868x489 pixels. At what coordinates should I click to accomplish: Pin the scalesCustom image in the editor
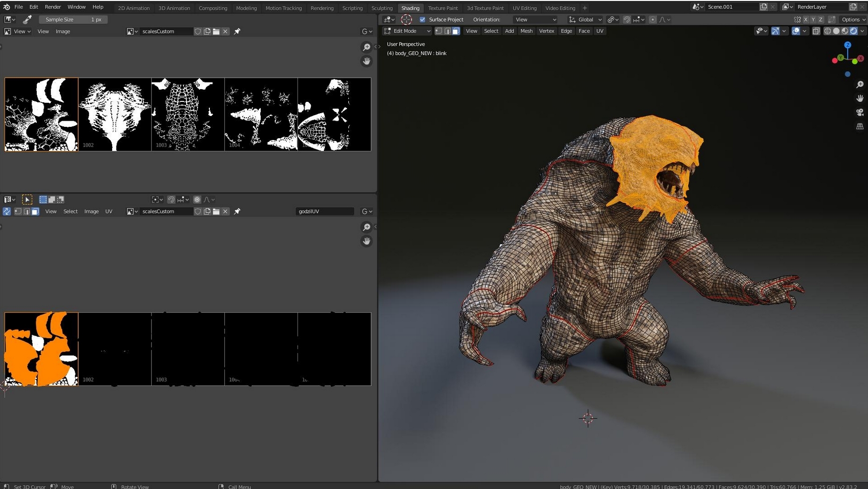(237, 31)
